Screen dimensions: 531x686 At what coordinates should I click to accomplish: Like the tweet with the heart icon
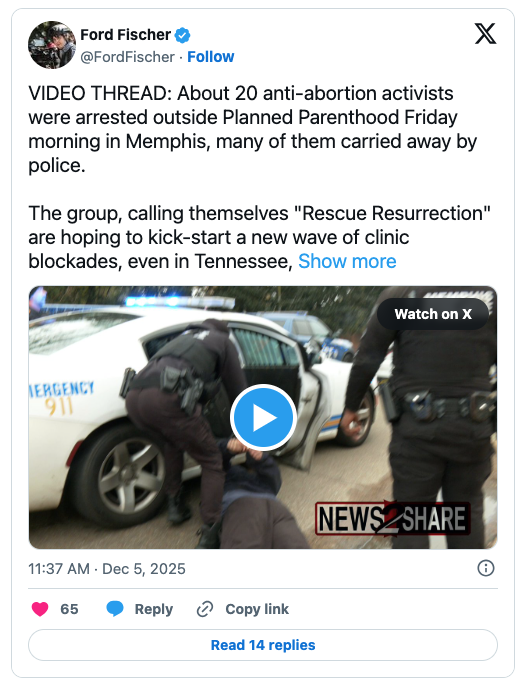[40, 609]
